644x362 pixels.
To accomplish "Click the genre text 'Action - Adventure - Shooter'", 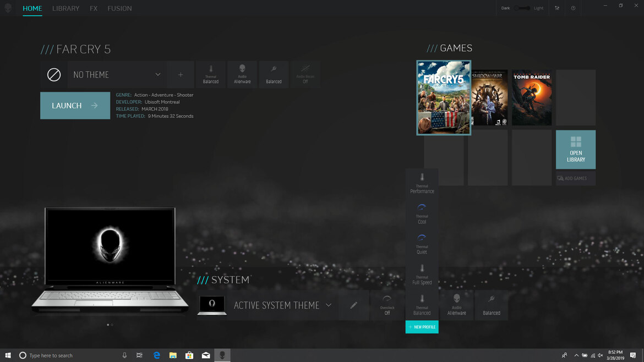I will pyautogui.click(x=163, y=95).
